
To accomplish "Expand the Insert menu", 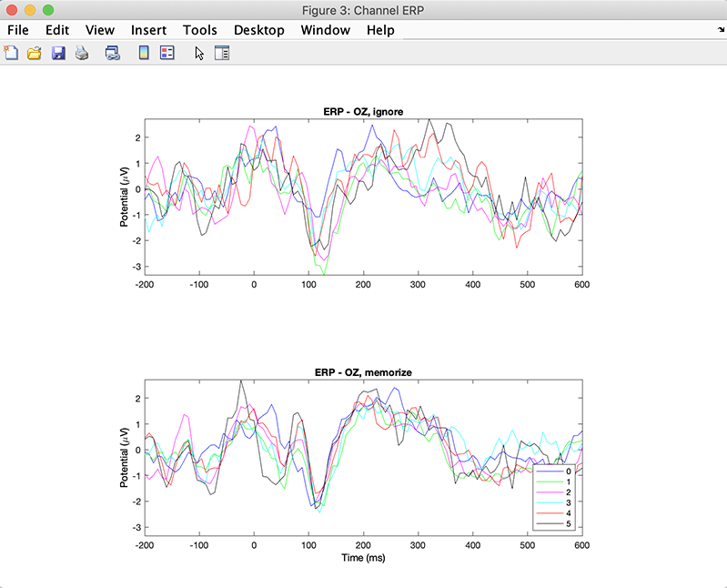I will (x=148, y=30).
